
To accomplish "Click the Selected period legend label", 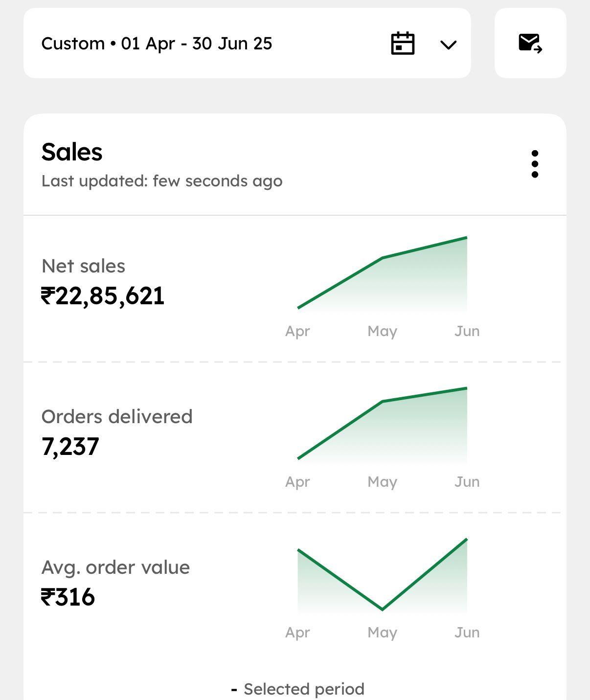I will 304,689.
